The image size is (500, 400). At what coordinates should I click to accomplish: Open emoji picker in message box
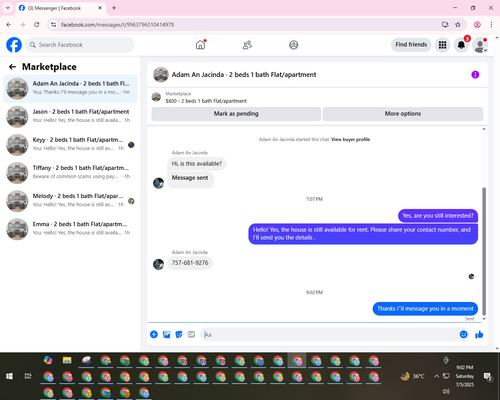click(x=463, y=334)
